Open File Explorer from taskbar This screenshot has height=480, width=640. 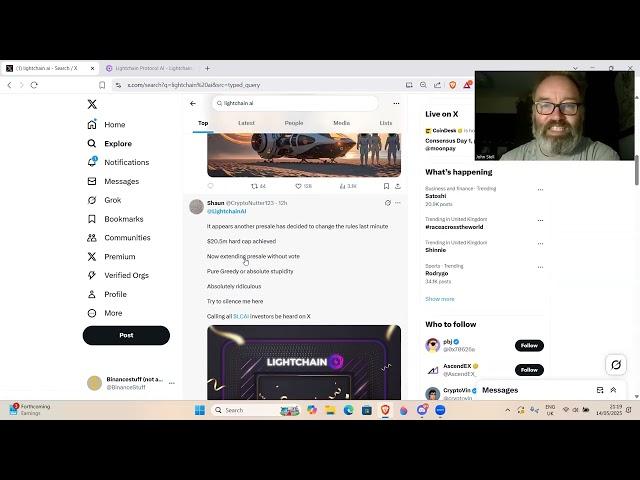tap(330, 410)
